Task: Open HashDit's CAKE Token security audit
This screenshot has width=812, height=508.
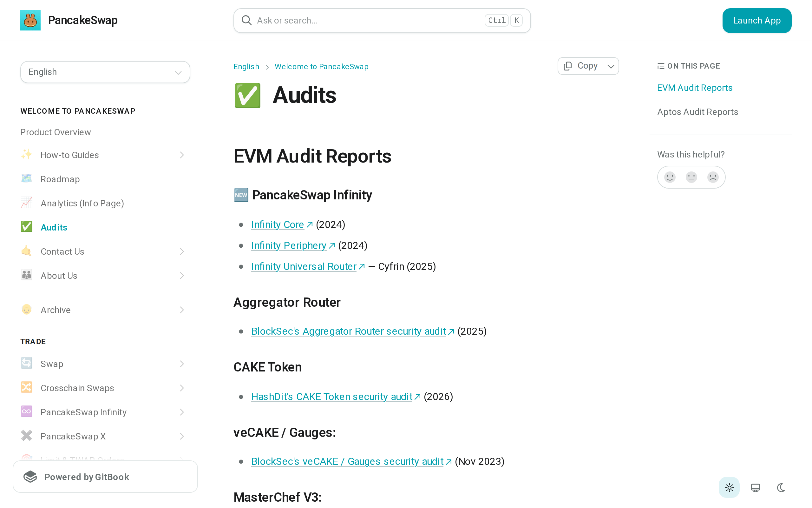Action: point(332,397)
